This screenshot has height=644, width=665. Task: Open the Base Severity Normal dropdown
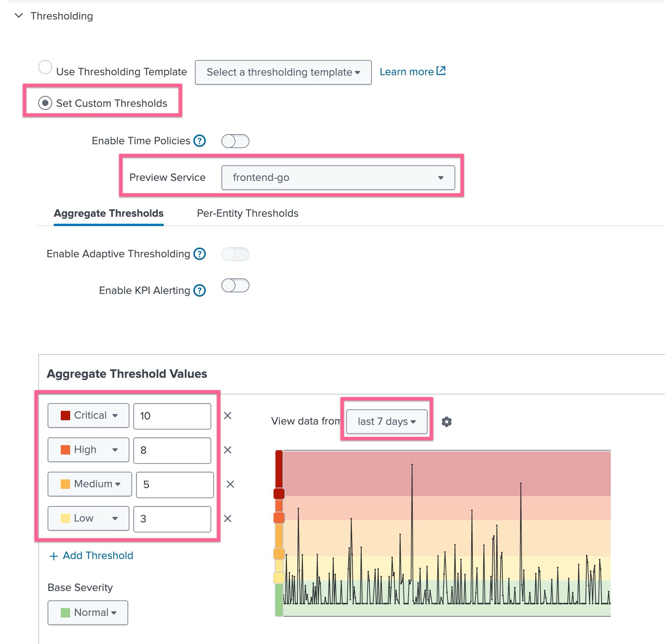point(88,613)
